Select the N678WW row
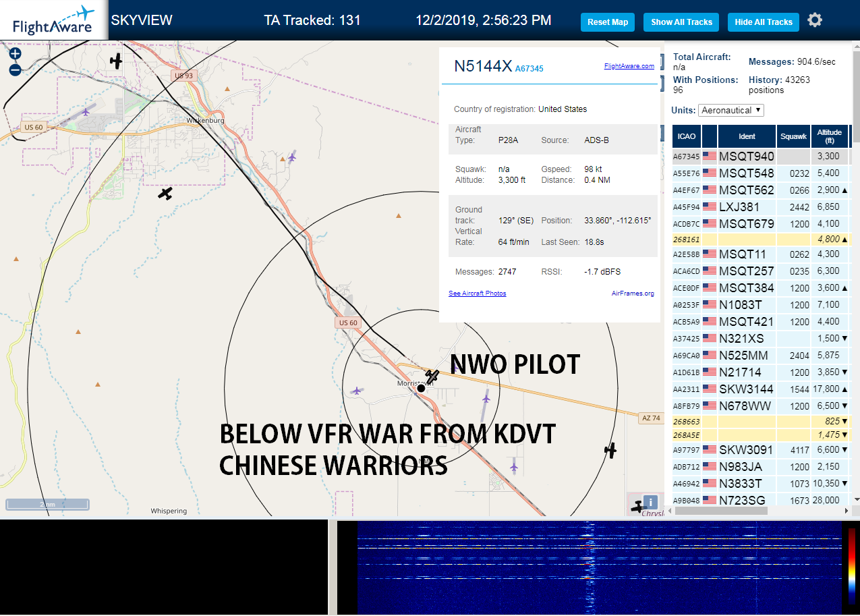 (x=761, y=406)
